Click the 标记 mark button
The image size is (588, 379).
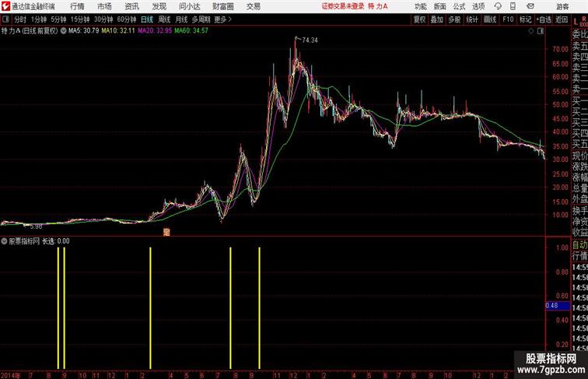pyautogui.click(x=525, y=19)
